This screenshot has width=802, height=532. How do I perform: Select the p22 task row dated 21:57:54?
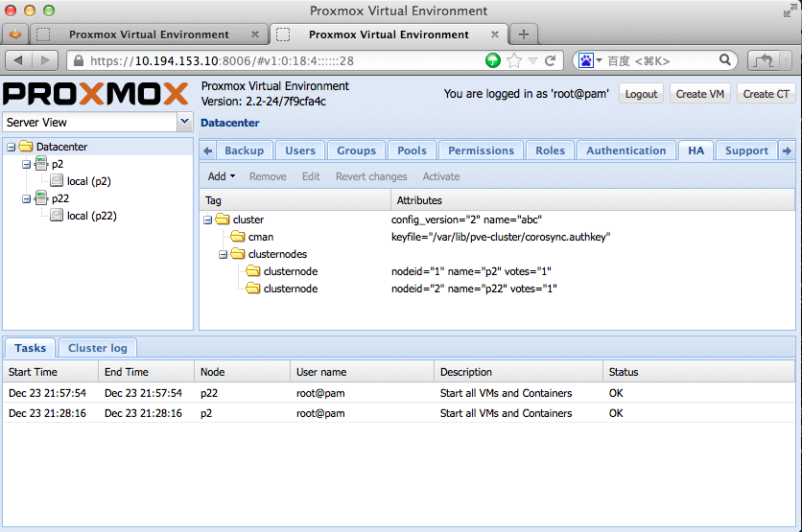[x=398, y=392]
